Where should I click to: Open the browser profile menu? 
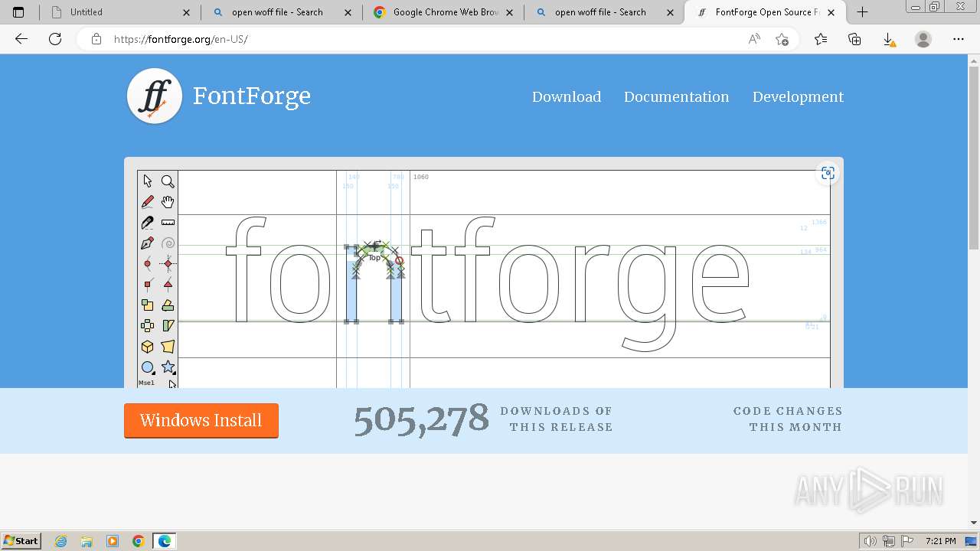[x=923, y=39]
